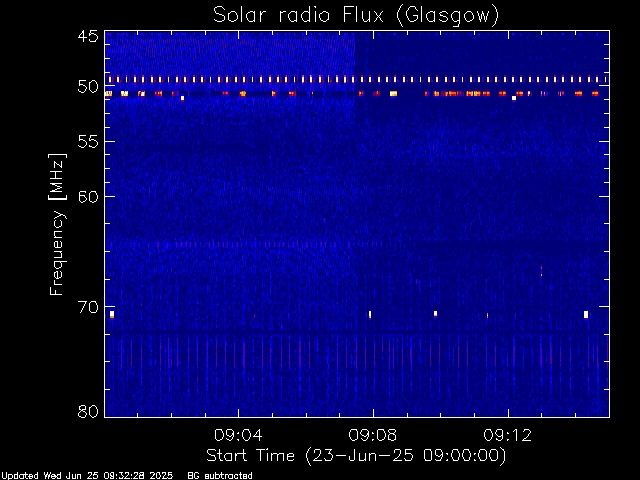Click the 55 MHz tick label
The height and width of the screenshot is (480, 640).
click(88, 142)
